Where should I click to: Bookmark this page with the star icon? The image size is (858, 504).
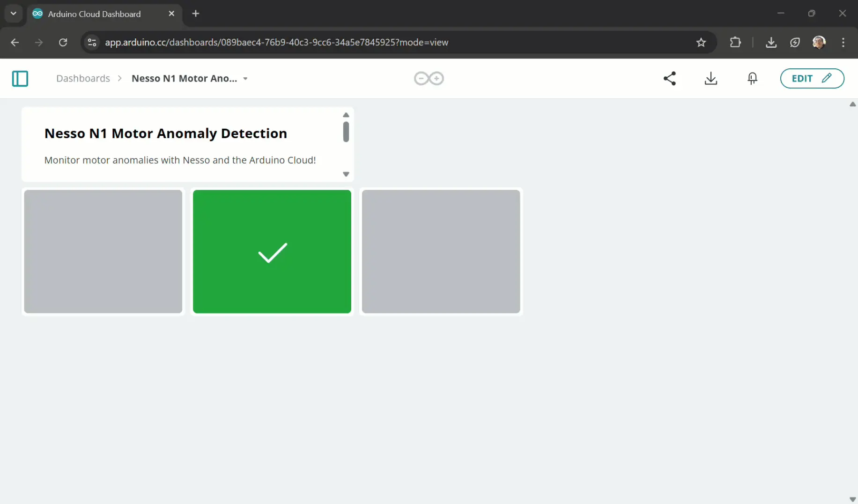(701, 43)
